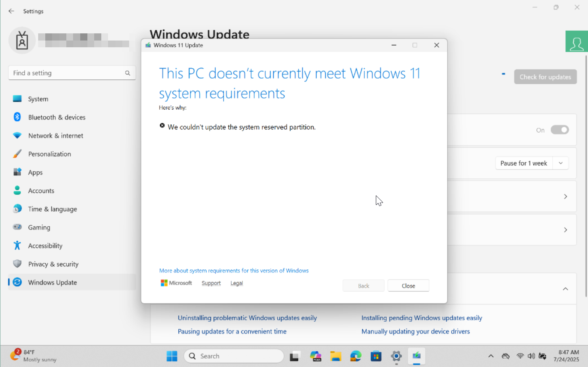Open the Windows Start menu
This screenshot has height=367, width=588.
[x=172, y=356]
